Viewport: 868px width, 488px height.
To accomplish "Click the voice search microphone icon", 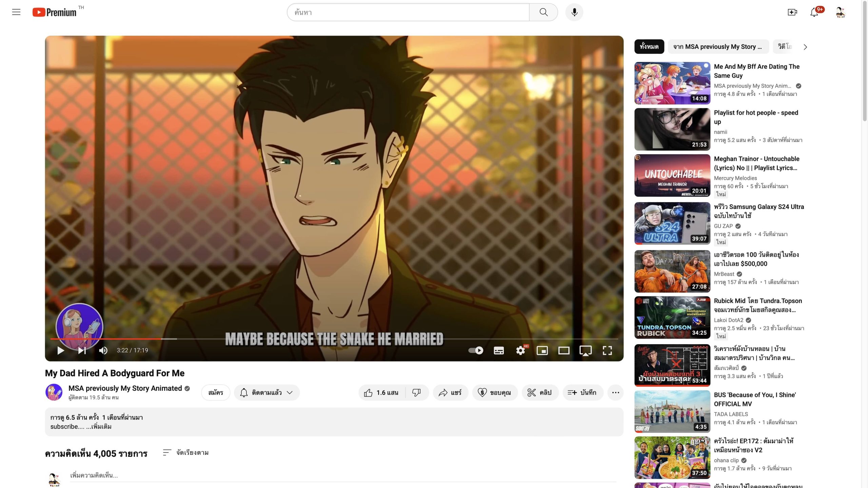I will (574, 12).
